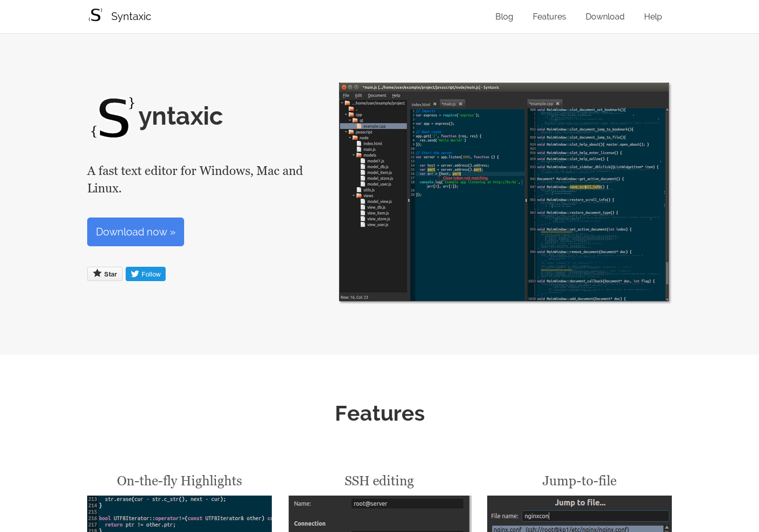Click the index.html file icon in the sidebar
This screenshot has width=759, height=532.
pos(359,144)
